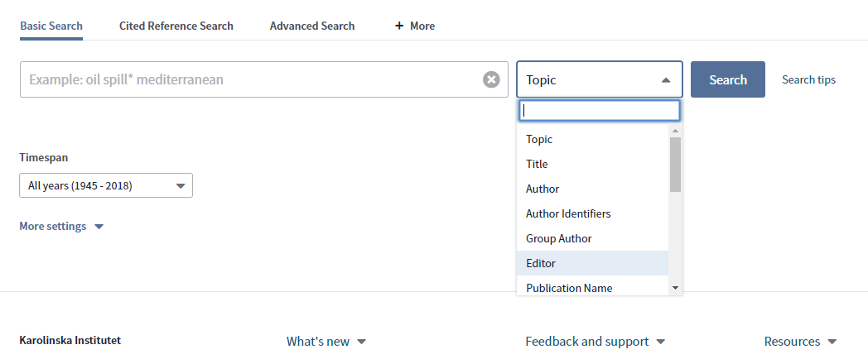The image size is (868, 364).
Task: Pick Group Author in the field list
Action: (x=593, y=238)
